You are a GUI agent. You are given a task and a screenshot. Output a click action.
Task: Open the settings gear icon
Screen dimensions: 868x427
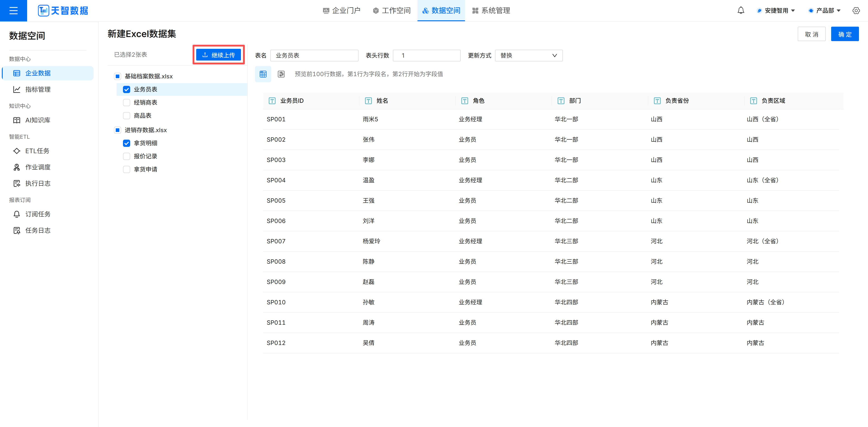[x=856, y=11]
